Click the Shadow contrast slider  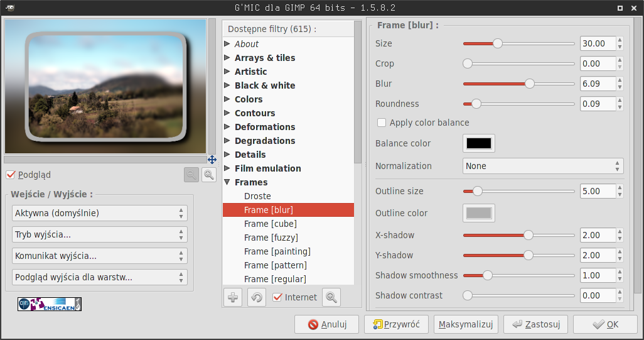pos(518,295)
